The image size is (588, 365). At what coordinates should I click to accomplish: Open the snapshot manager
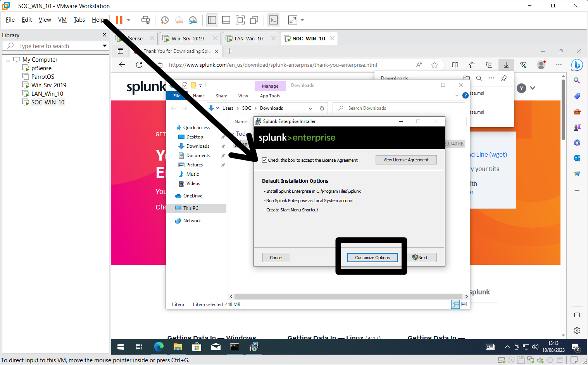193,20
